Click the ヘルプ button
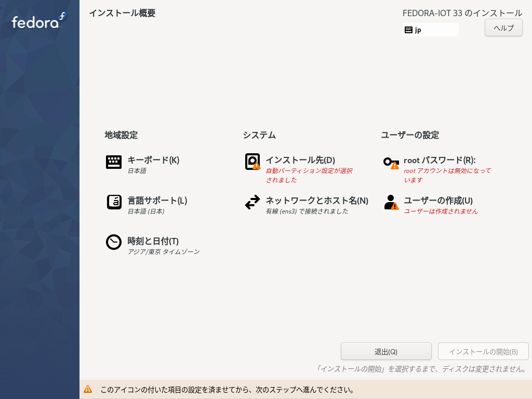This screenshot has width=532, height=399. (503, 28)
